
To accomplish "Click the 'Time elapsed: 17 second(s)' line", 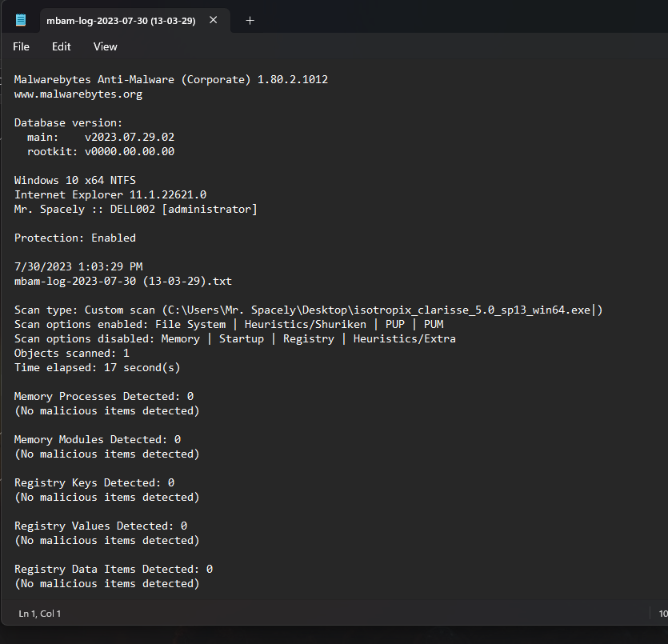I will [x=97, y=367].
